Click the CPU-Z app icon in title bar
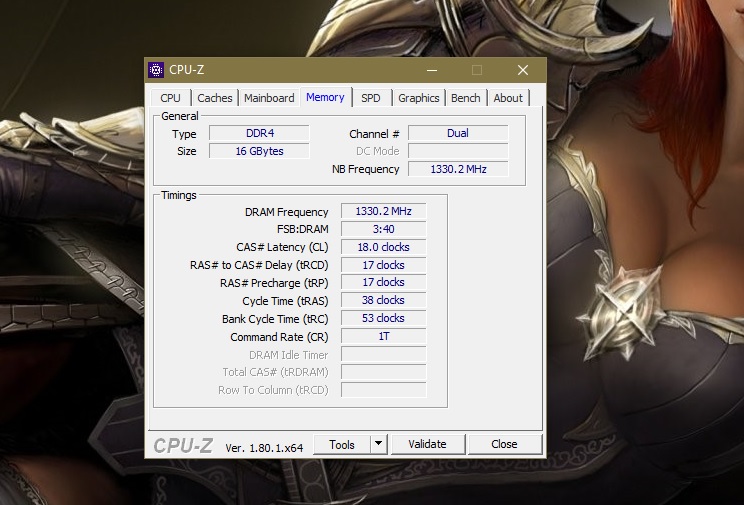Screen dimensions: 744x505 (156, 70)
